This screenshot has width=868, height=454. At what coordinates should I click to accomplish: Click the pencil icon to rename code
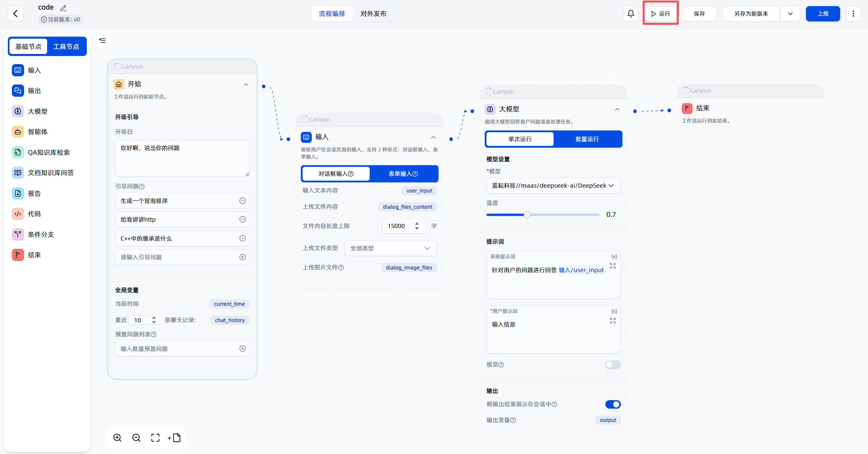pyautogui.click(x=63, y=8)
